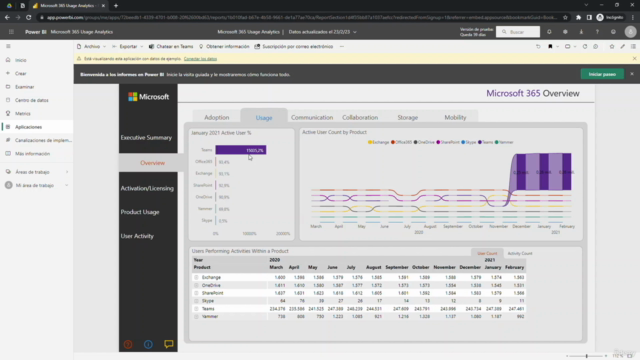Open the user account avatar
Image resolution: width=640 pixels, height=360 pixels.
click(x=630, y=32)
